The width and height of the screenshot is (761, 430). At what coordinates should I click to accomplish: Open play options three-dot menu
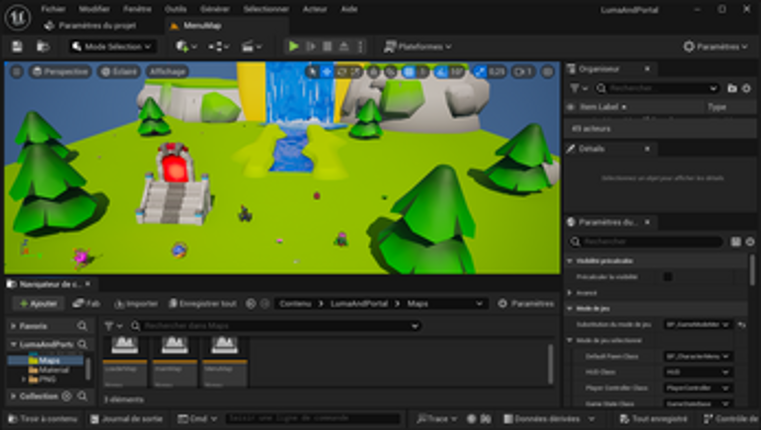click(x=360, y=47)
